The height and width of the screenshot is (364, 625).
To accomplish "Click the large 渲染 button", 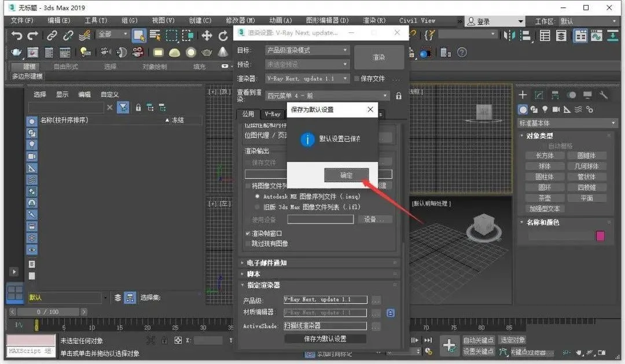I will coord(378,57).
